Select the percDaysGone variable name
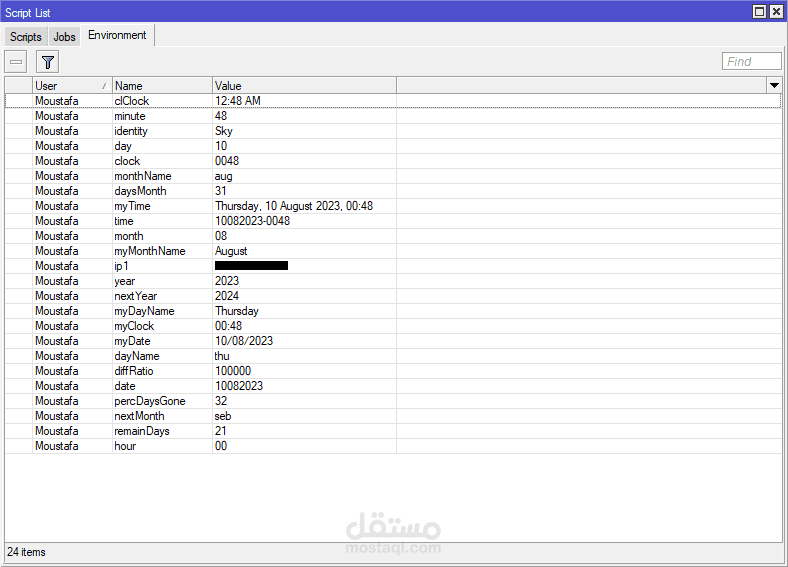 pyautogui.click(x=150, y=401)
